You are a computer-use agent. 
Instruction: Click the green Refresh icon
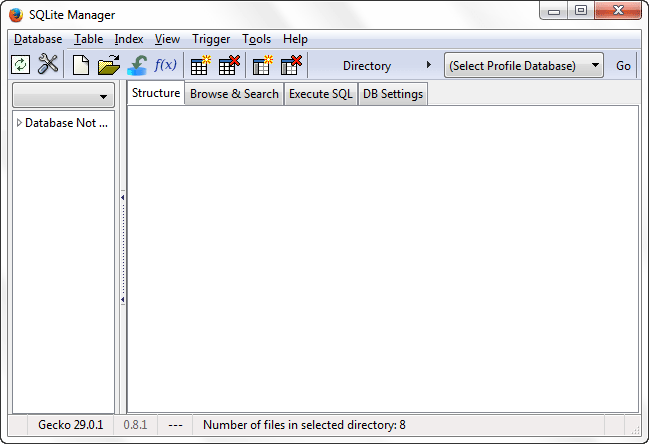click(x=21, y=65)
